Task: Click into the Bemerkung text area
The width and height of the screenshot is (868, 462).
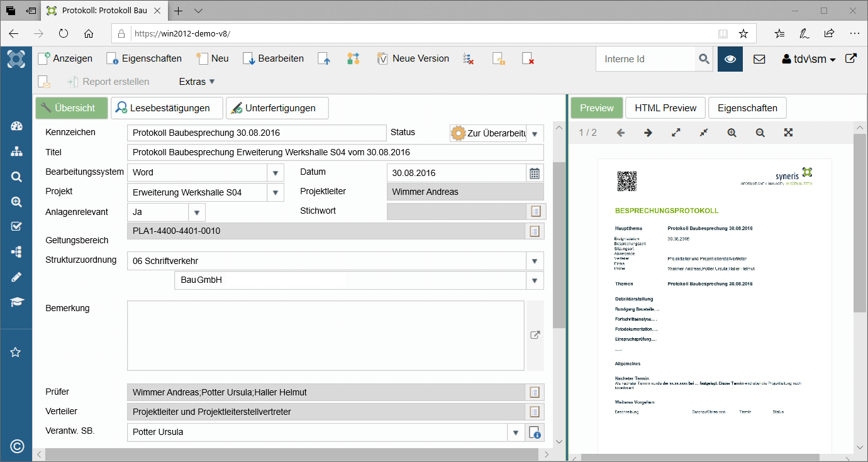Action: pos(326,336)
